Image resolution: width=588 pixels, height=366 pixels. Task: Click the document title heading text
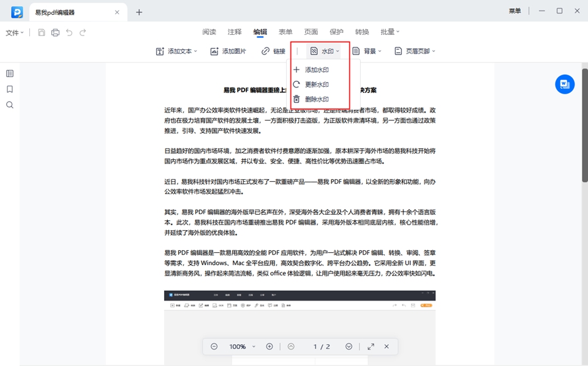click(300, 91)
